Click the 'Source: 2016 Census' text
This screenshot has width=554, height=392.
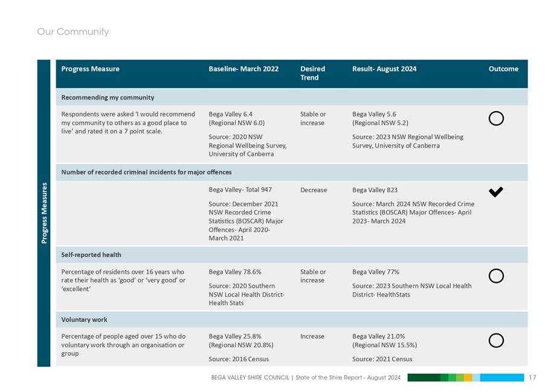click(239, 359)
